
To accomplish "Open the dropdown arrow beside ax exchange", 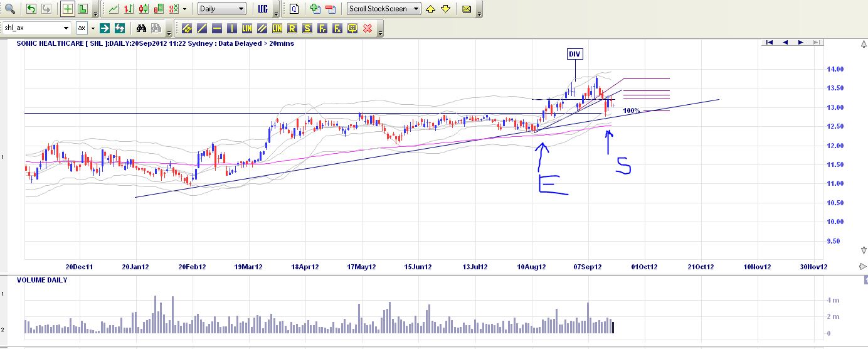I will coord(93,28).
